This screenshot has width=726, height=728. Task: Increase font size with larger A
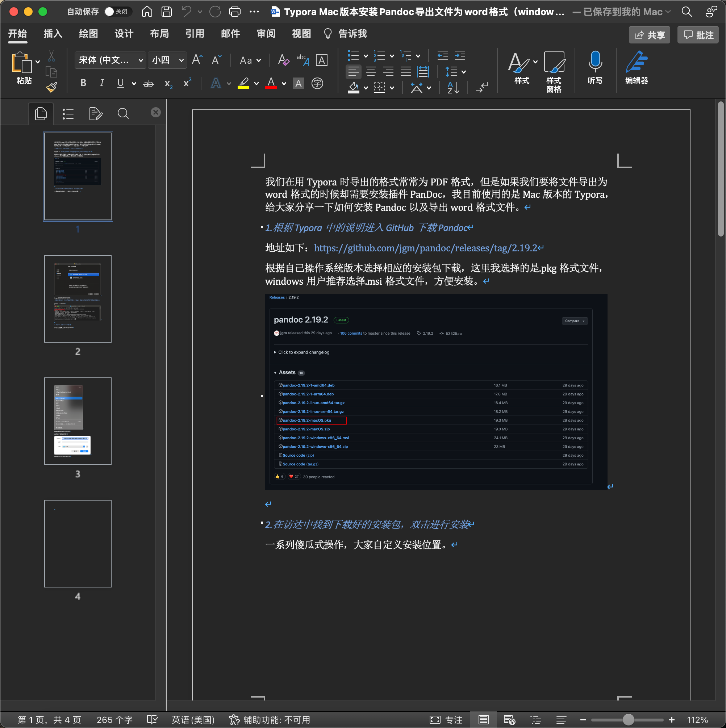tap(197, 60)
